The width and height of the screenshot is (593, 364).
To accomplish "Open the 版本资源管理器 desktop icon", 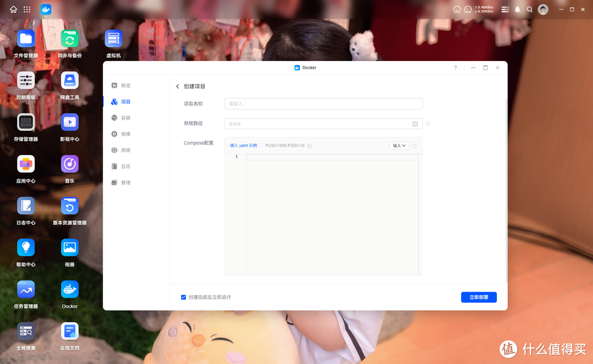I will [x=70, y=206].
